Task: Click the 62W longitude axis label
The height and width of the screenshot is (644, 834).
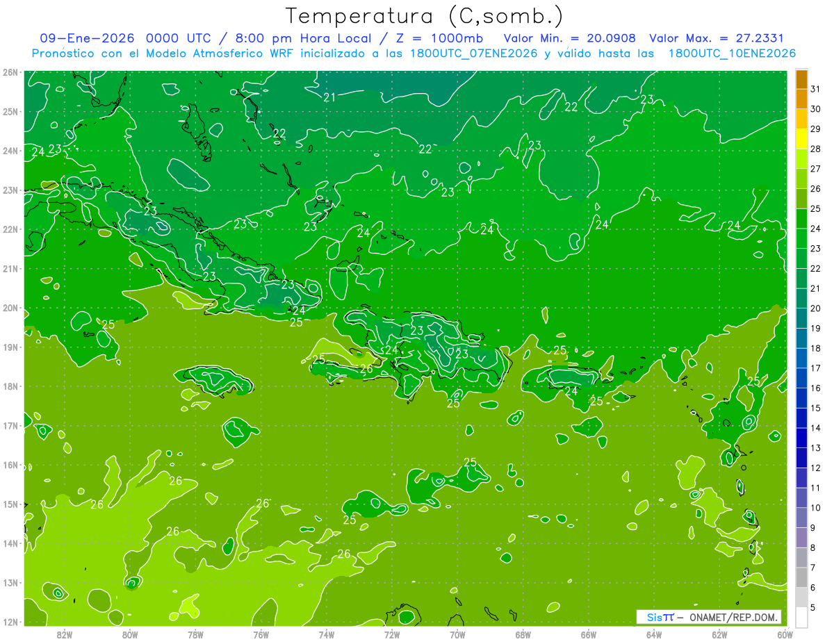Action: [719, 634]
